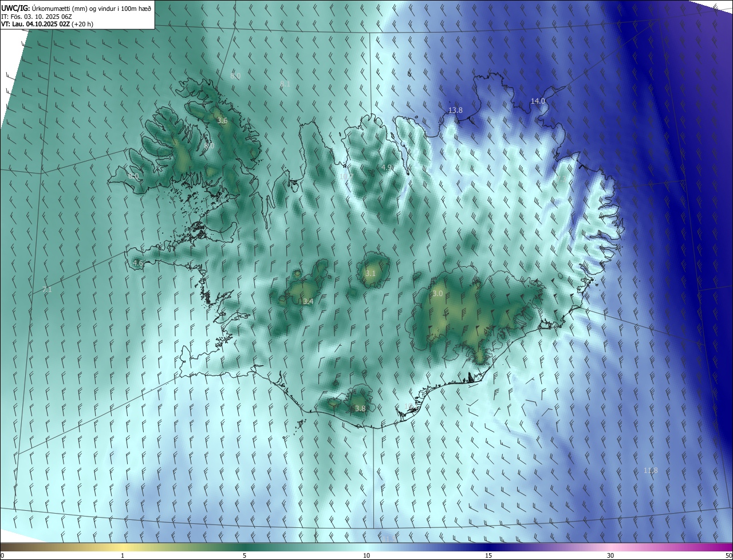Click the 4.6 value label on the Snæfellsnes peninsula
The height and width of the screenshot is (560, 733).
click(x=137, y=263)
